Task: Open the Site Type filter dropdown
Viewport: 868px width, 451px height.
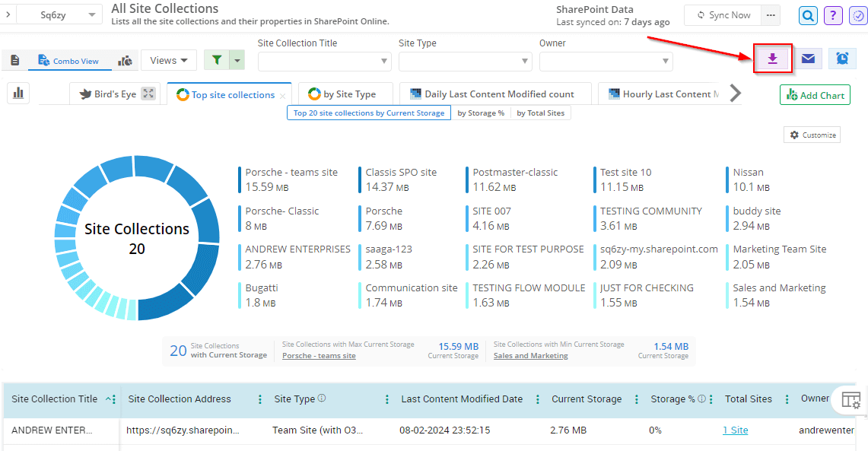Action: [x=465, y=62]
